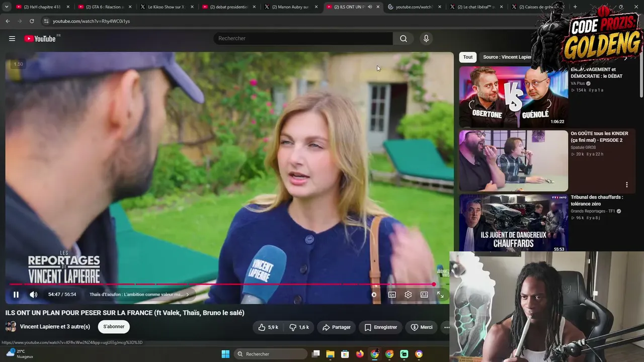Open the Vincent Lapierre channel link
Screen dimensions: 644x362
pos(55,327)
